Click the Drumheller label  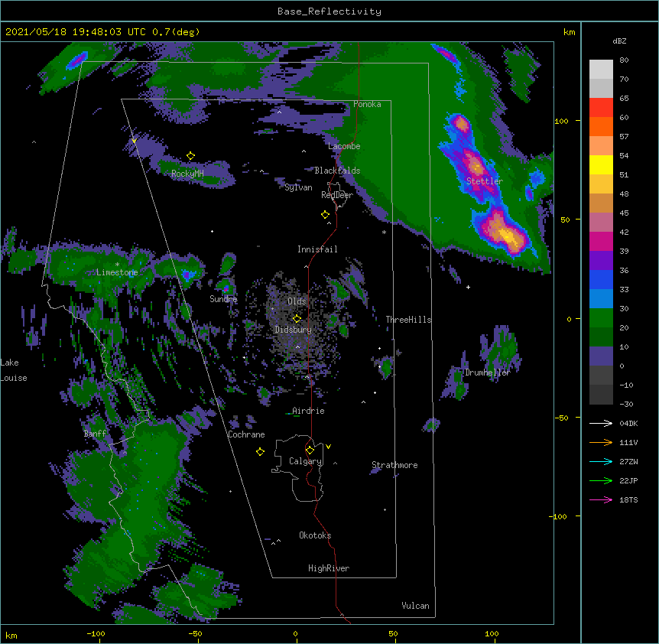pyautogui.click(x=488, y=372)
